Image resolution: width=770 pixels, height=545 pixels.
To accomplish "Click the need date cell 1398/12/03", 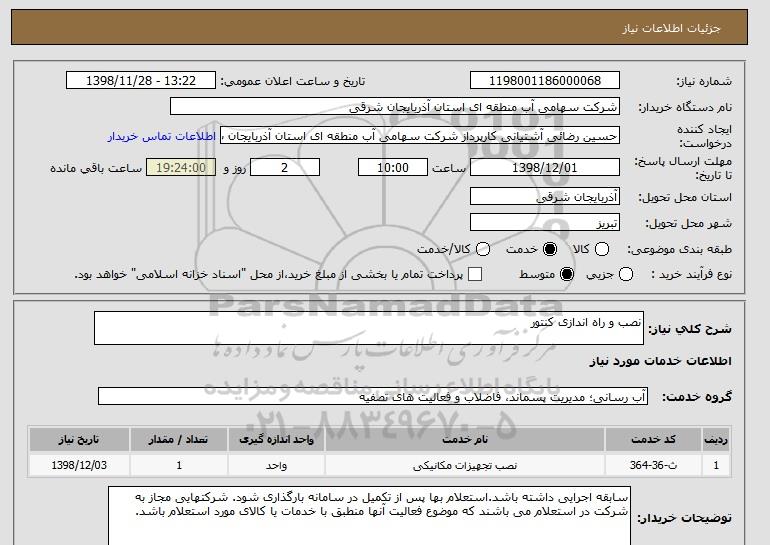I will (79, 465).
